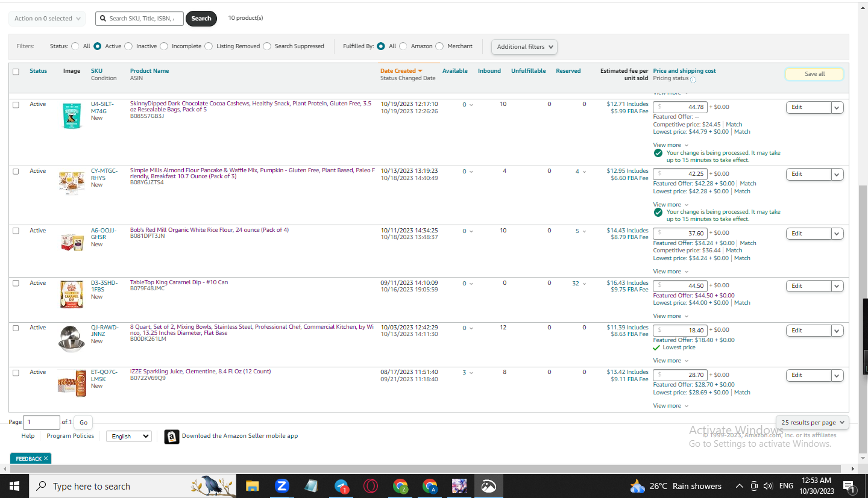Click the $44.78 price field for SkinnyDipped Cashews

click(x=680, y=107)
